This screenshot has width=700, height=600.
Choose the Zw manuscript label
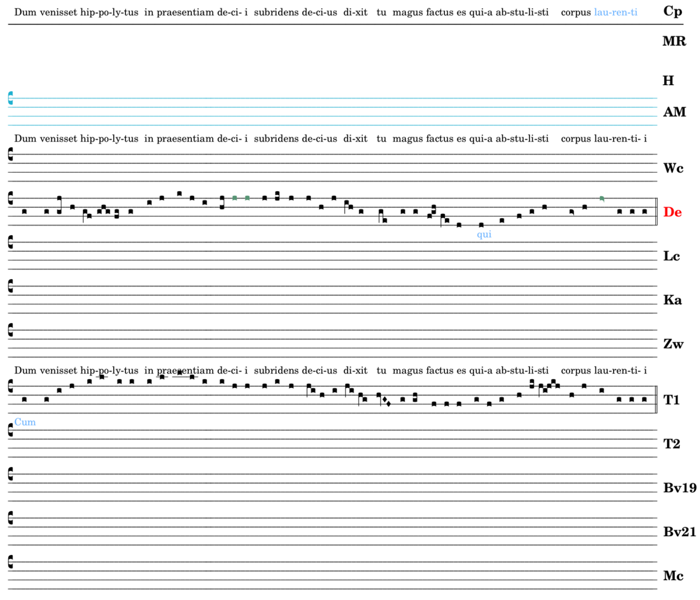[x=673, y=344]
